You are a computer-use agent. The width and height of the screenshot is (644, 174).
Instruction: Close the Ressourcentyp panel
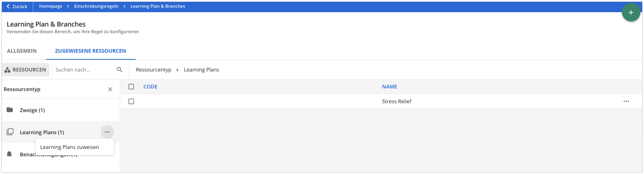pyautogui.click(x=110, y=89)
